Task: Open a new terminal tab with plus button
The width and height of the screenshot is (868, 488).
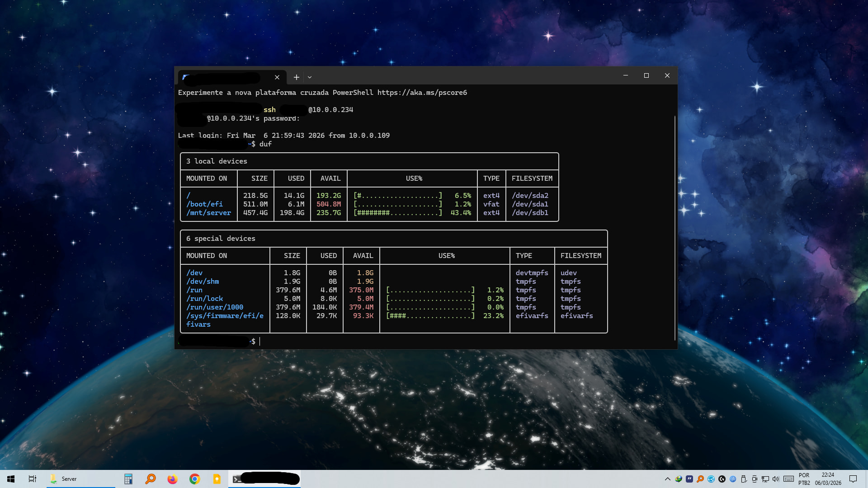Action: coord(296,77)
